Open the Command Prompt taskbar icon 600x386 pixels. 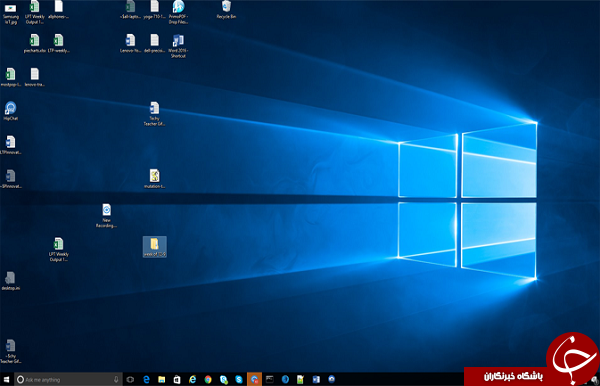pos(270,379)
